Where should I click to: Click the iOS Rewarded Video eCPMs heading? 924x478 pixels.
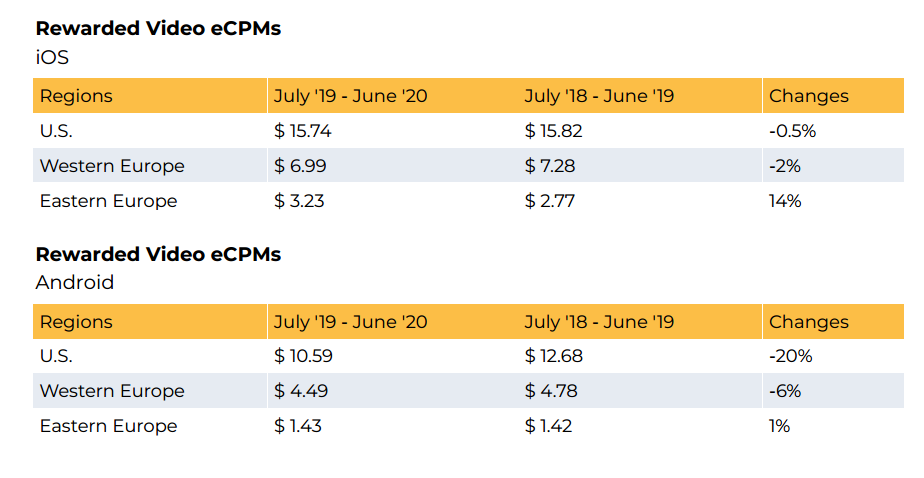(x=158, y=29)
